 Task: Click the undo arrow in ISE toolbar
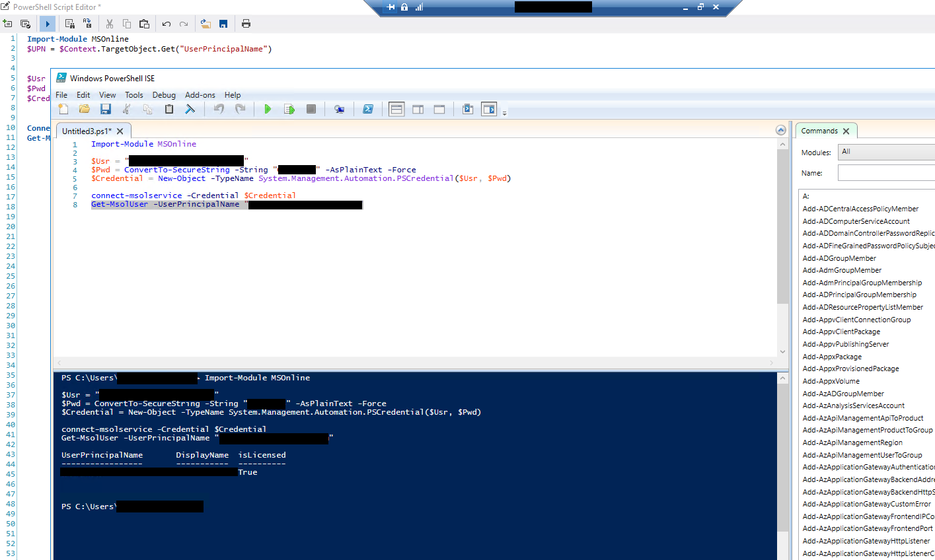(219, 109)
